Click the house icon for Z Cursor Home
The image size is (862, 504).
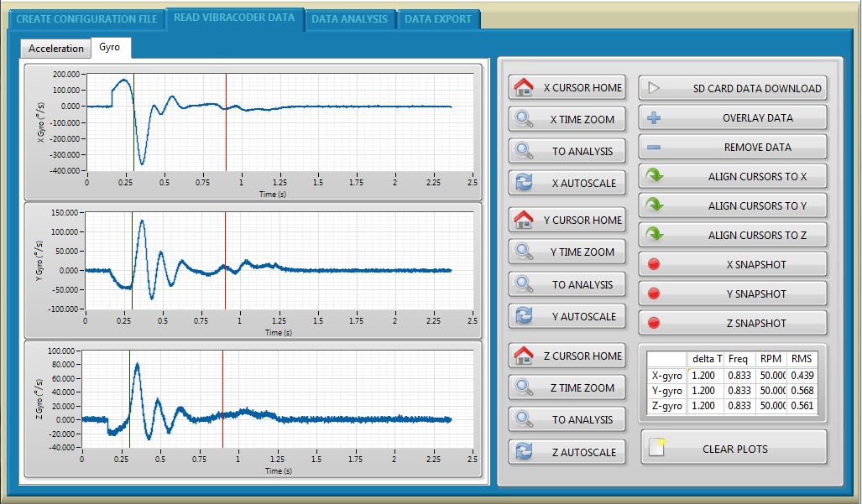click(525, 356)
